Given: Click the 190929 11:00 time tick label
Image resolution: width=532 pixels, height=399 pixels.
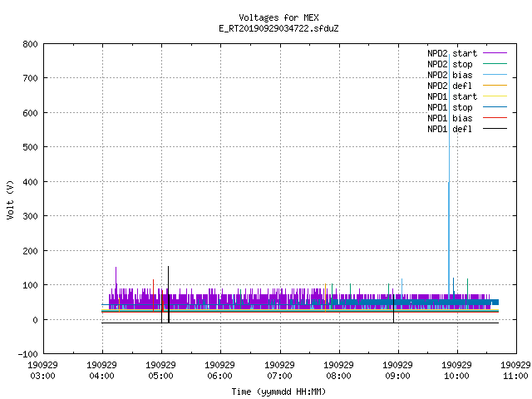Looking at the screenshot, I should pos(515,371).
